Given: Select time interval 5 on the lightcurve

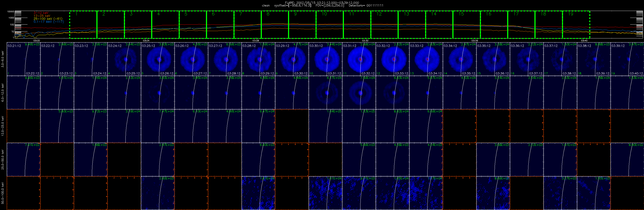Looking at the screenshot, I should tap(193, 25).
